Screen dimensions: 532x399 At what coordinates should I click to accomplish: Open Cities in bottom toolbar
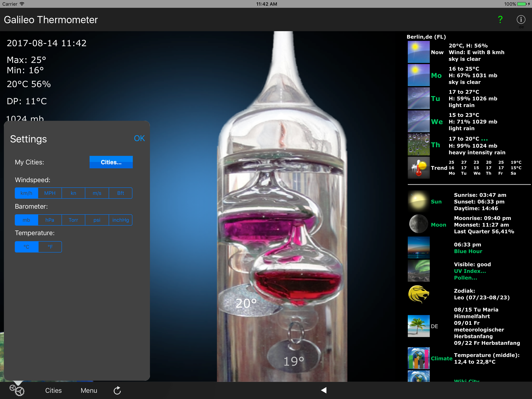click(x=53, y=390)
